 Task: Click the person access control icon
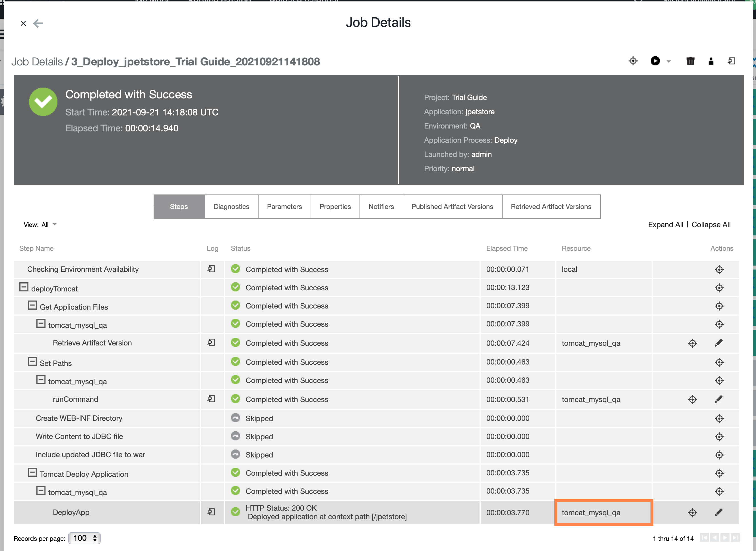point(710,61)
